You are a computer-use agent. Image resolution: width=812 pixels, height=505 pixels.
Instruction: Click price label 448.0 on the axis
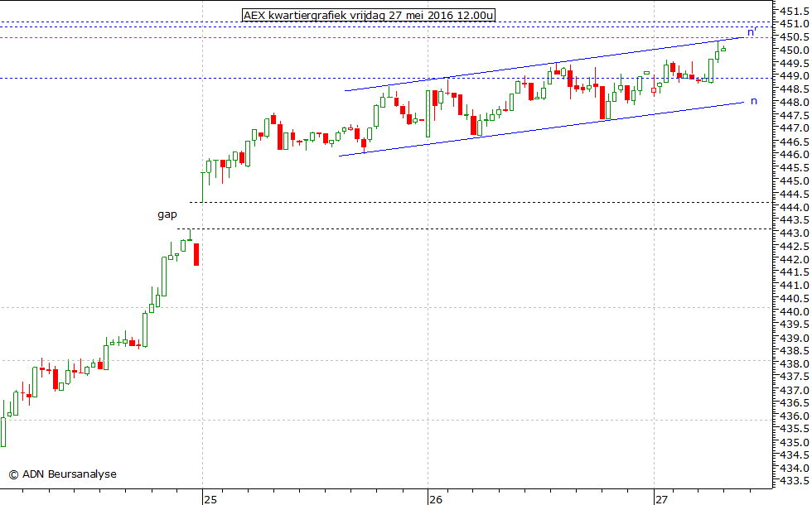click(795, 103)
